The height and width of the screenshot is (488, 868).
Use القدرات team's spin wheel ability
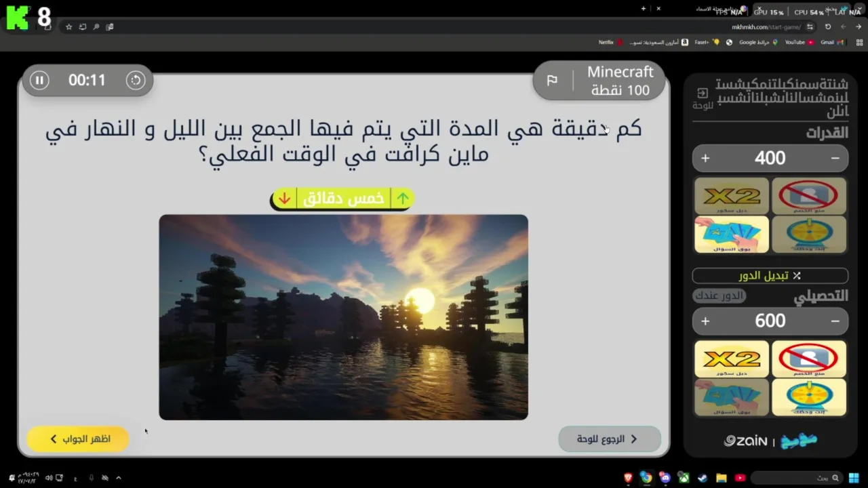click(x=808, y=235)
